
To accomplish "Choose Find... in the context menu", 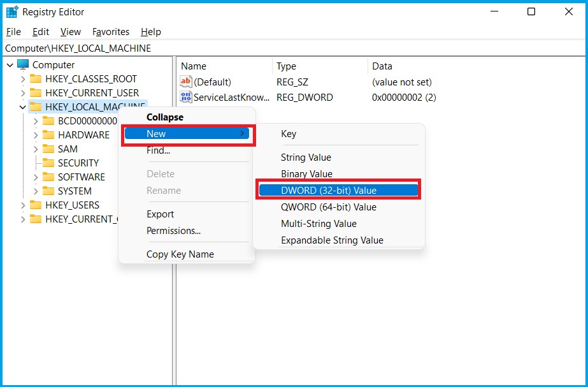I will point(187,150).
